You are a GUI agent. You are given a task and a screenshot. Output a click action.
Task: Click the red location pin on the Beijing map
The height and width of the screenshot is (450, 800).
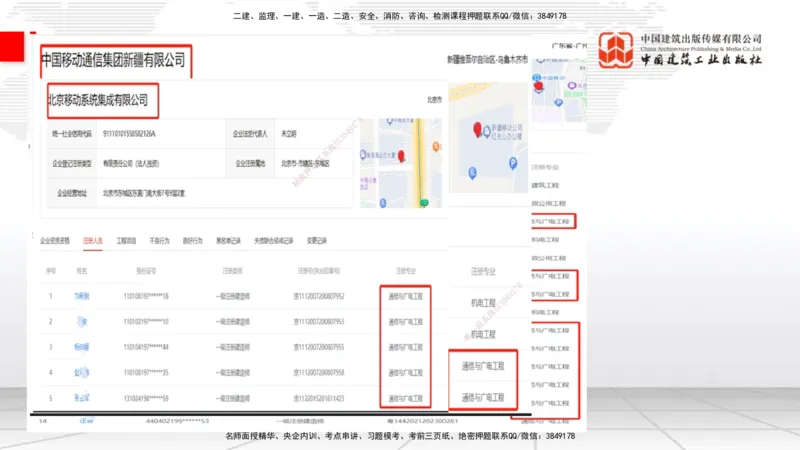402,156
